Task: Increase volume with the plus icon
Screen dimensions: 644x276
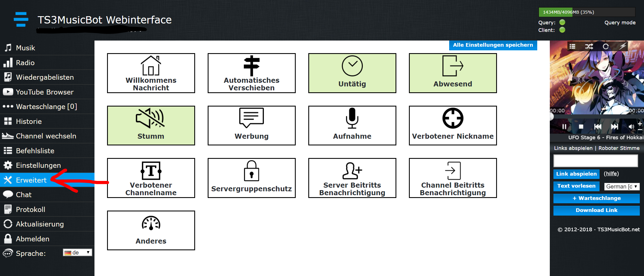Action: 640,124
